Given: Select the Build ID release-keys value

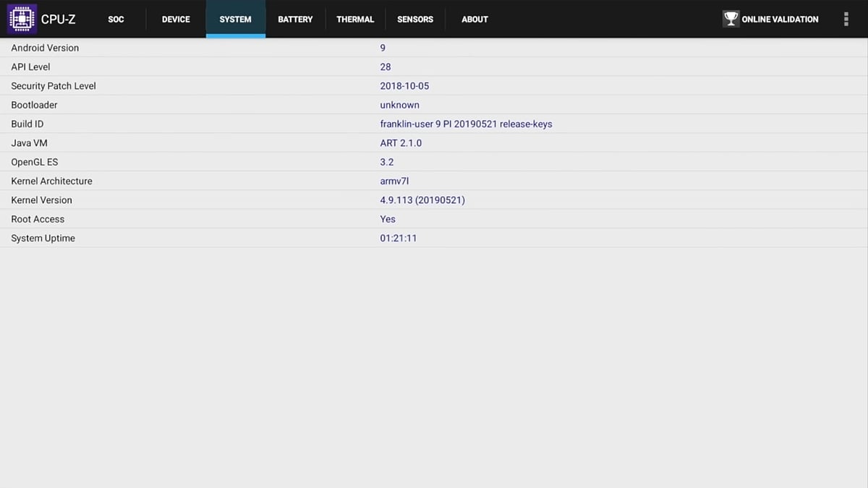Looking at the screenshot, I should (x=466, y=124).
